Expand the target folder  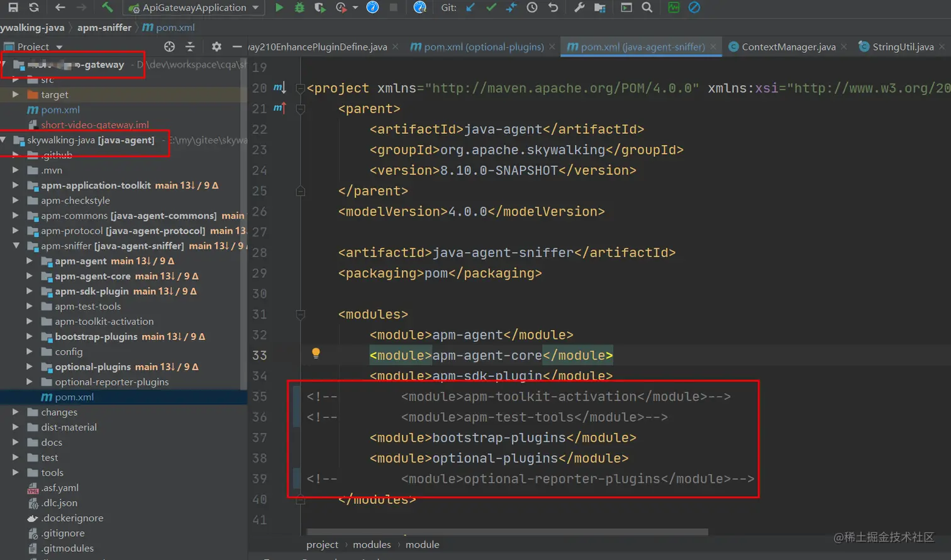(x=16, y=95)
